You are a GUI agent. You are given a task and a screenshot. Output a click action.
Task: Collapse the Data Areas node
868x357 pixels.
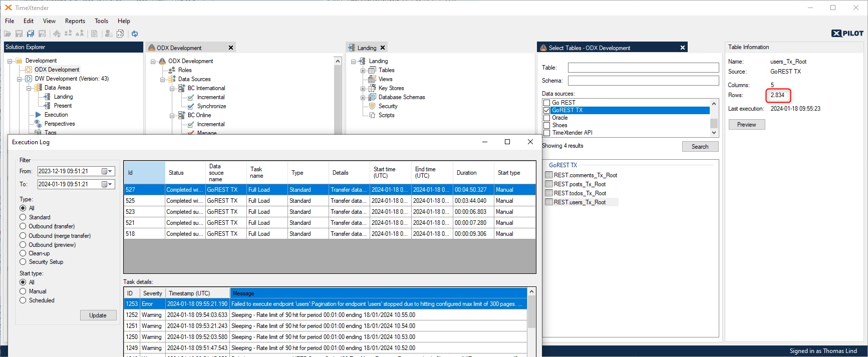(x=29, y=88)
